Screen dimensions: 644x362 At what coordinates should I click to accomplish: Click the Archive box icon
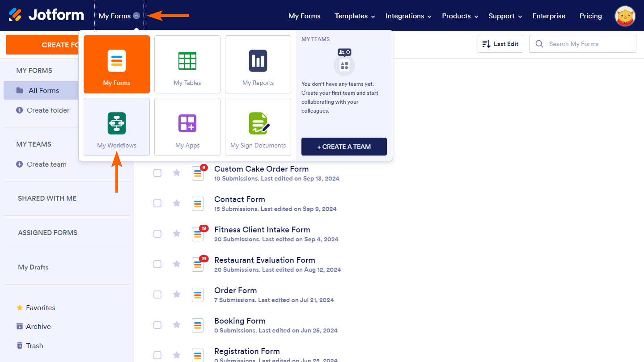point(19,326)
